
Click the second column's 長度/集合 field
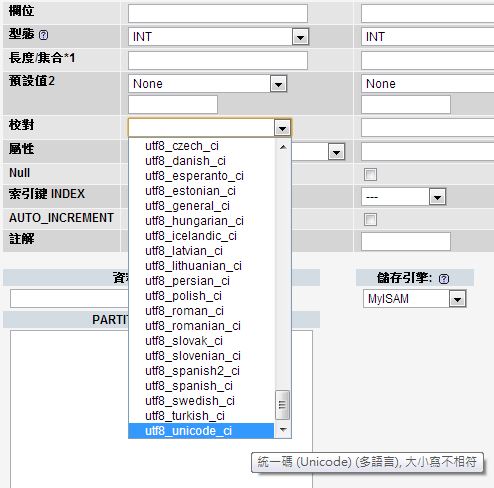tap(428, 60)
